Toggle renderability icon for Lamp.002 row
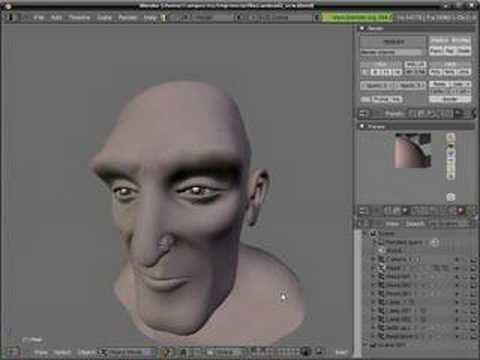Viewport: 480px width, 360px height. point(474,319)
